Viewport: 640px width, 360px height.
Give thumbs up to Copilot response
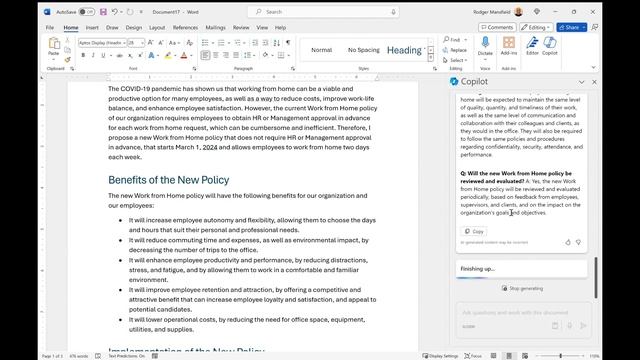[x=568, y=242]
